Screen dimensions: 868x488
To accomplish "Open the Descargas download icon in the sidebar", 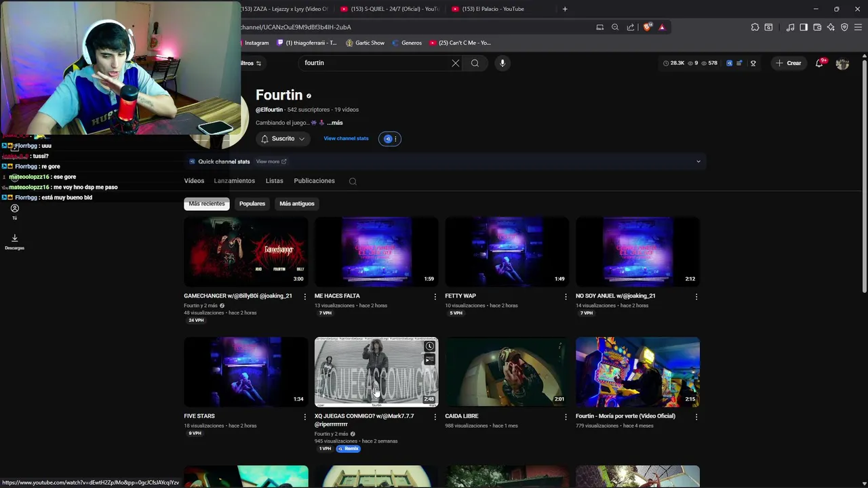I will click(x=14, y=241).
